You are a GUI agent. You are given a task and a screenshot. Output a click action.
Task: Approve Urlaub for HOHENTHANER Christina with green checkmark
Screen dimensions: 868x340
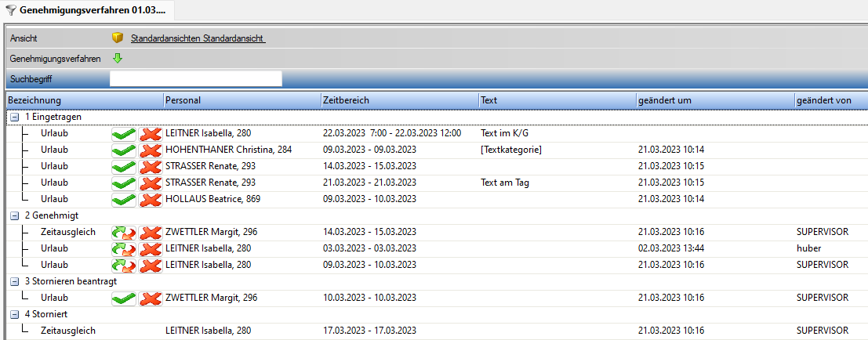(x=123, y=150)
